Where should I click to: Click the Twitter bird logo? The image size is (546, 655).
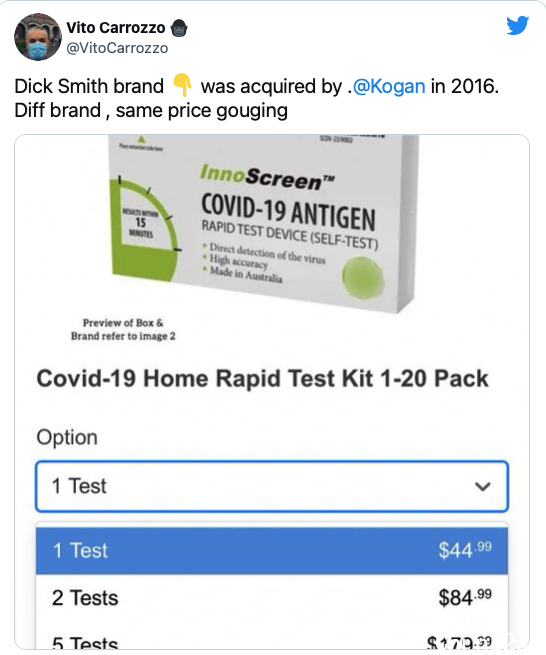[x=518, y=25]
